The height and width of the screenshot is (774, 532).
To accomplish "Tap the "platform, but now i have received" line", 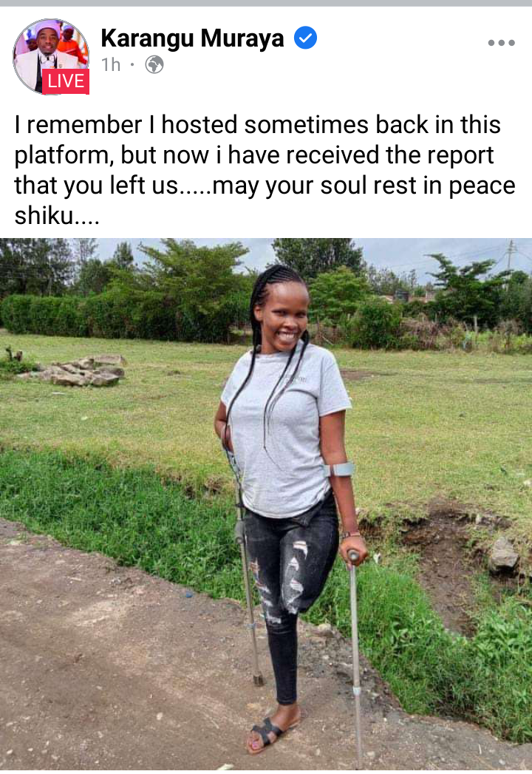I will click(x=253, y=155).
